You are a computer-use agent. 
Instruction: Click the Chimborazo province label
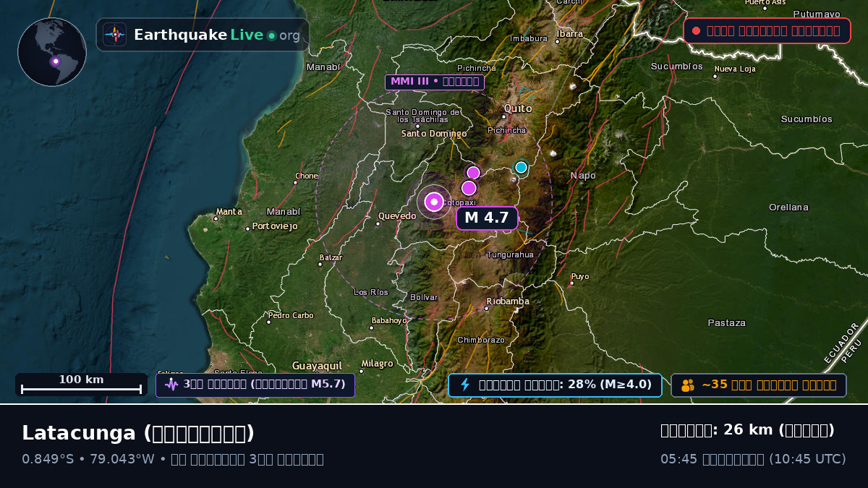click(481, 340)
